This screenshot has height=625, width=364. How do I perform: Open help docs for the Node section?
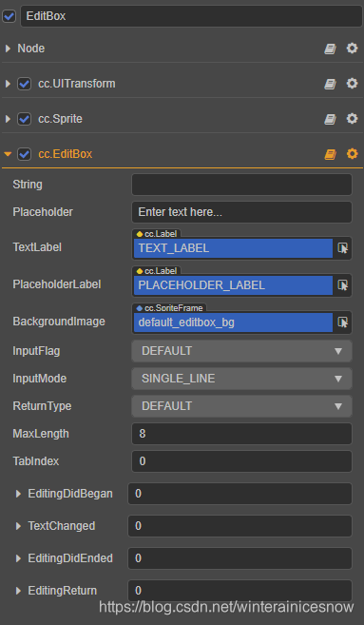(330, 49)
